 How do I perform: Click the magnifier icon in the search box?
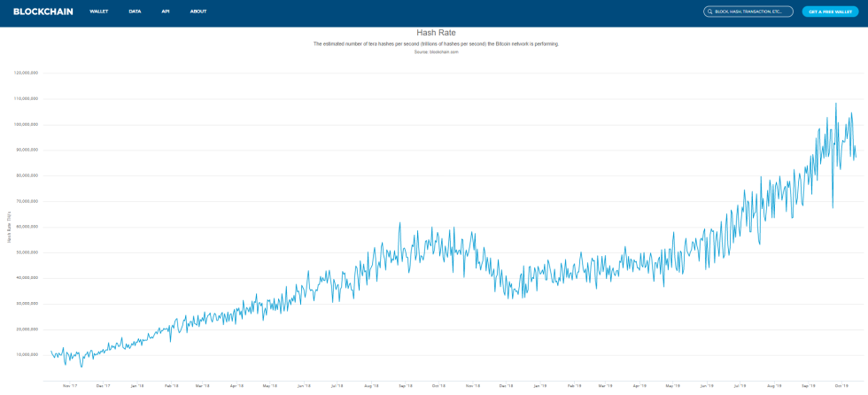pyautogui.click(x=709, y=12)
